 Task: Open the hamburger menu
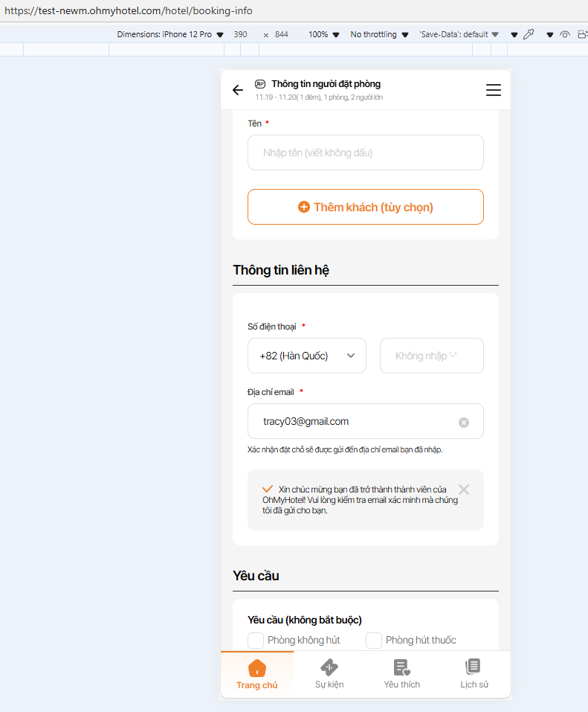[494, 90]
